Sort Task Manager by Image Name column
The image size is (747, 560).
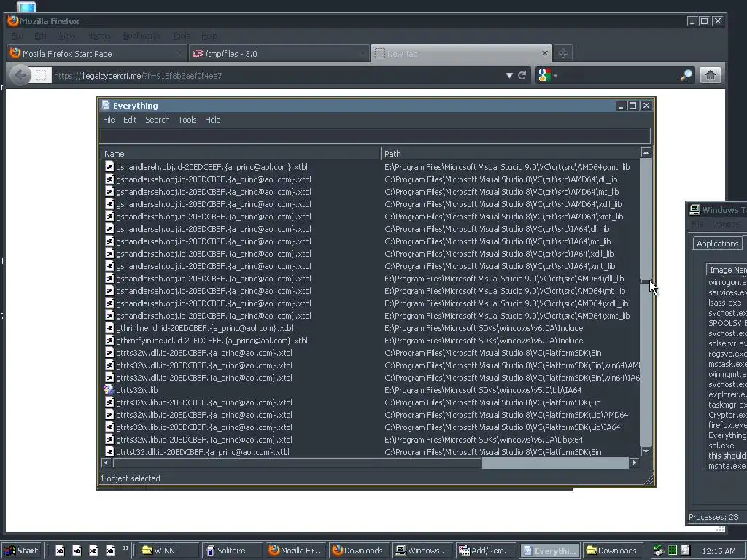click(x=727, y=270)
